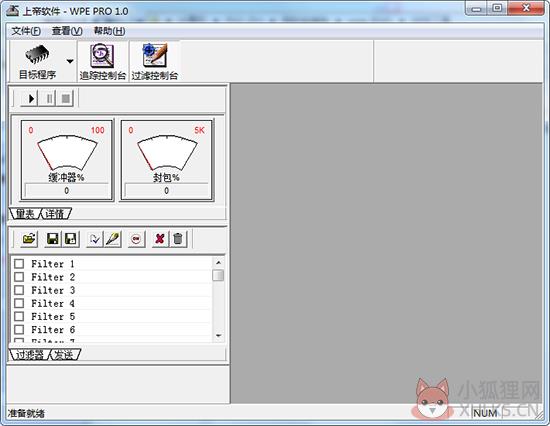Click the filter list scroll-down arrow
550x426 pixels.
pyautogui.click(x=218, y=336)
